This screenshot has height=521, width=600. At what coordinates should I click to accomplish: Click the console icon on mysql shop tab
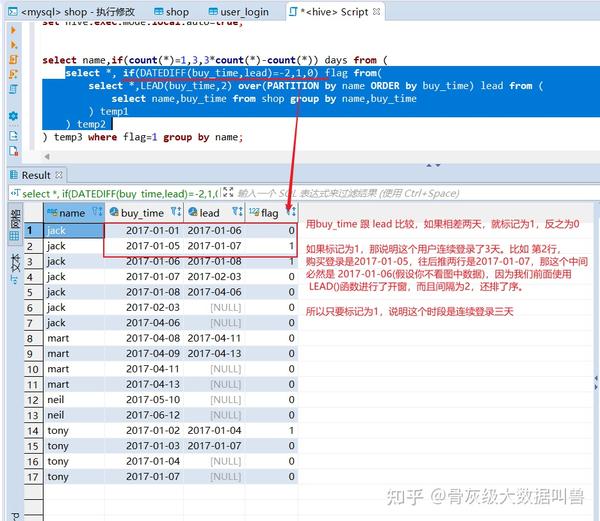[x=13, y=12]
